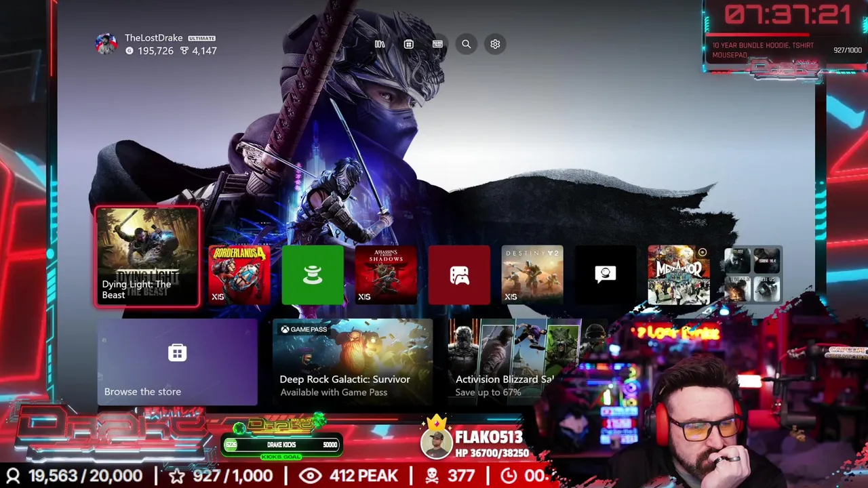Open the Settings gear icon
The height and width of the screenshot is (488, 868).
(x=495, y=44)
